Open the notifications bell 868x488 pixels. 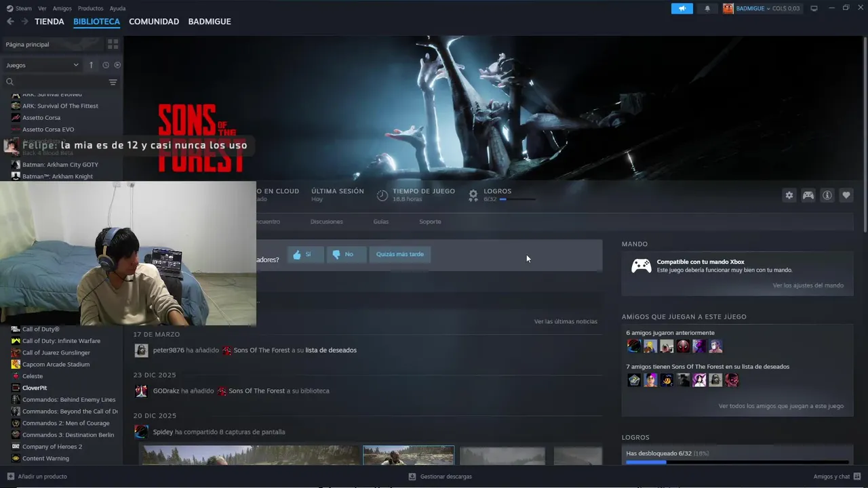tap(707, 8)
